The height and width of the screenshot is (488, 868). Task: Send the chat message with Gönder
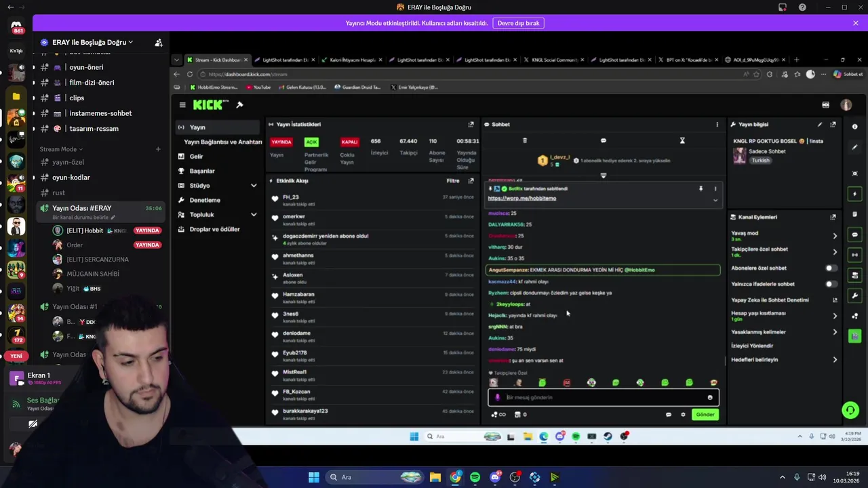705,415
